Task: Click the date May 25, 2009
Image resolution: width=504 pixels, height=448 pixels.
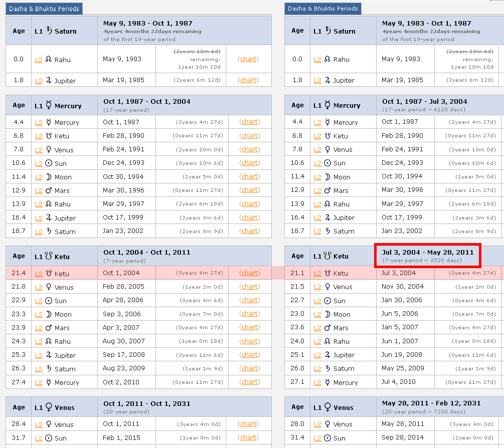Action: point(403,368)
